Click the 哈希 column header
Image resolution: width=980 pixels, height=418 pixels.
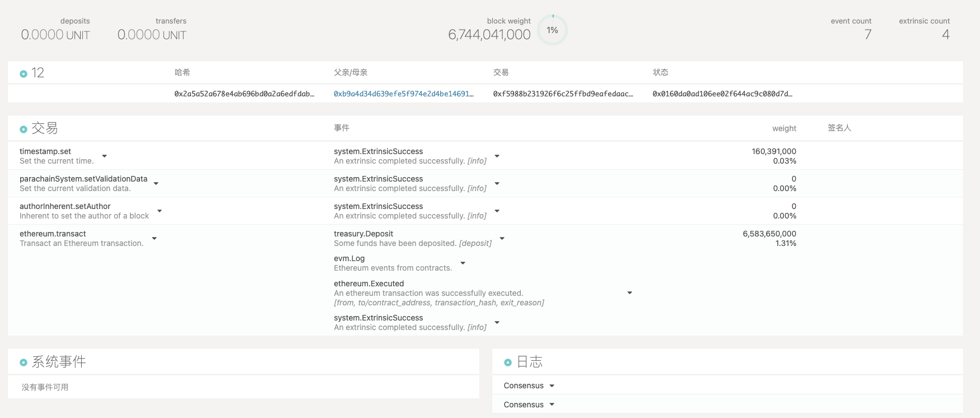(x=183, y=72)
